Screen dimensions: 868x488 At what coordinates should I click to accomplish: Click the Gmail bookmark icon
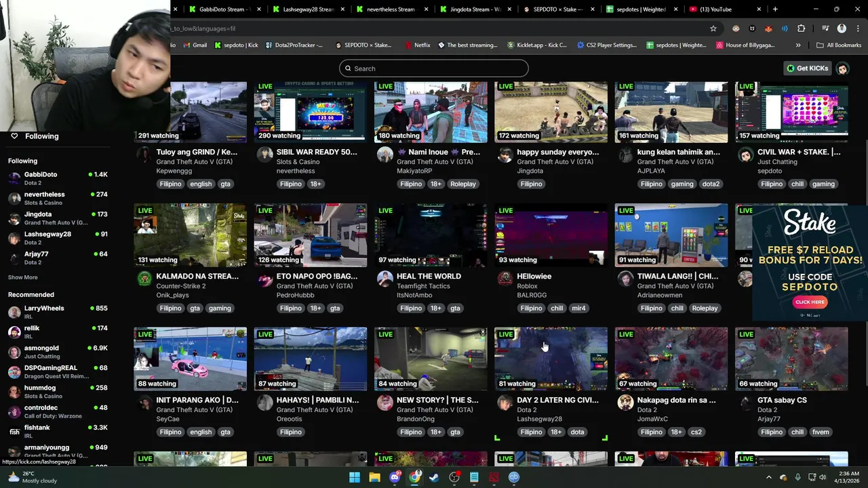[x=185, y=45]
